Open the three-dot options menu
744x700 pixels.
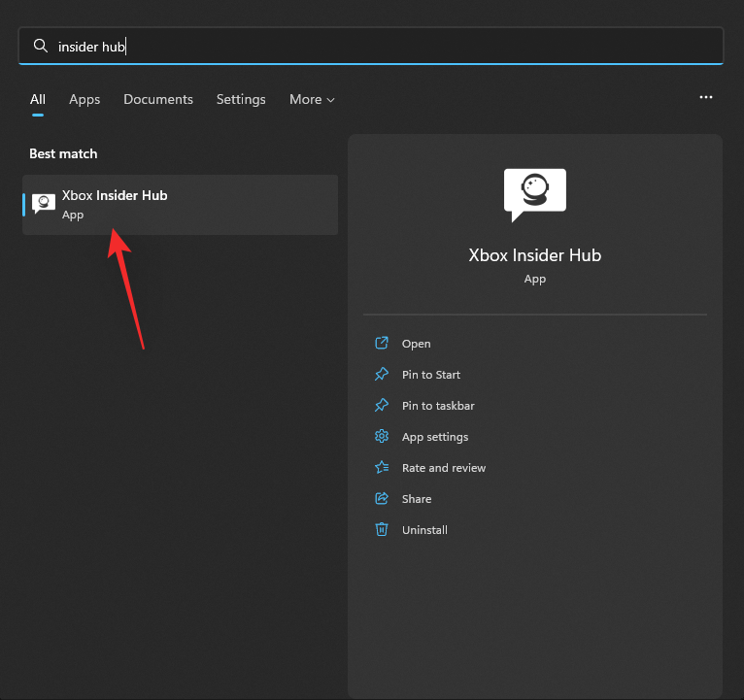[x=706, y=98]
